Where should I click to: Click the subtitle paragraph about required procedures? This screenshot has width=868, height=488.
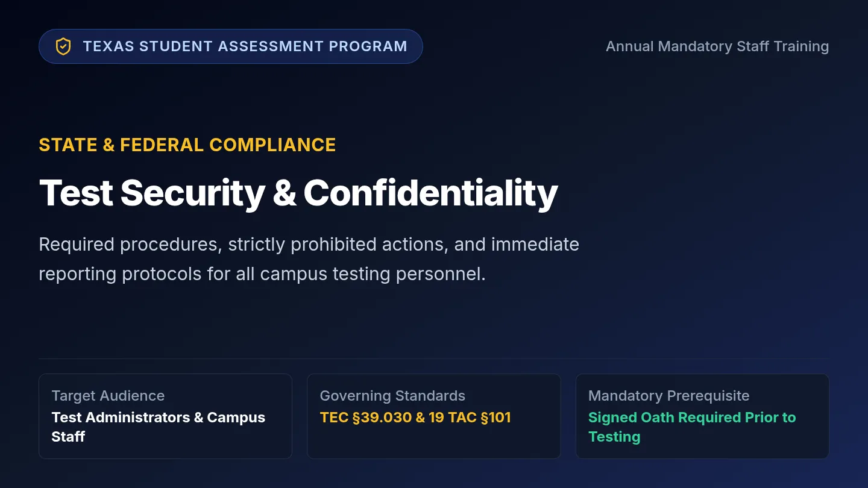pyautogui.click(x=309, y=259)
